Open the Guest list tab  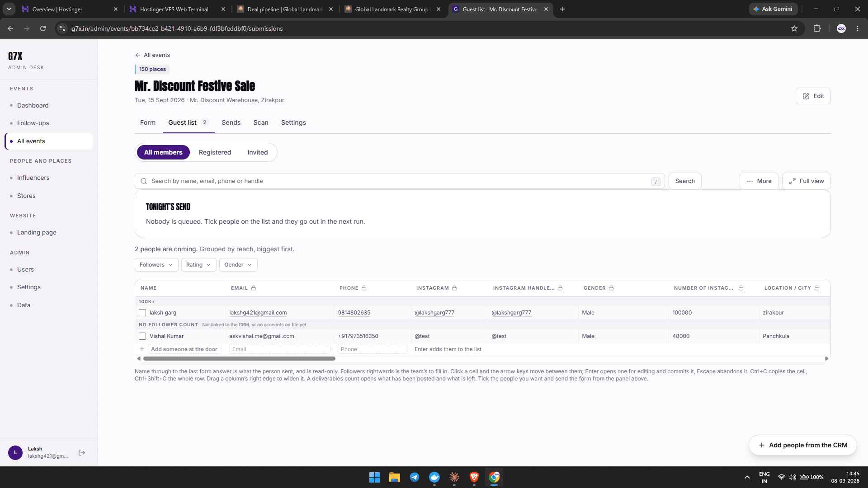189,122
